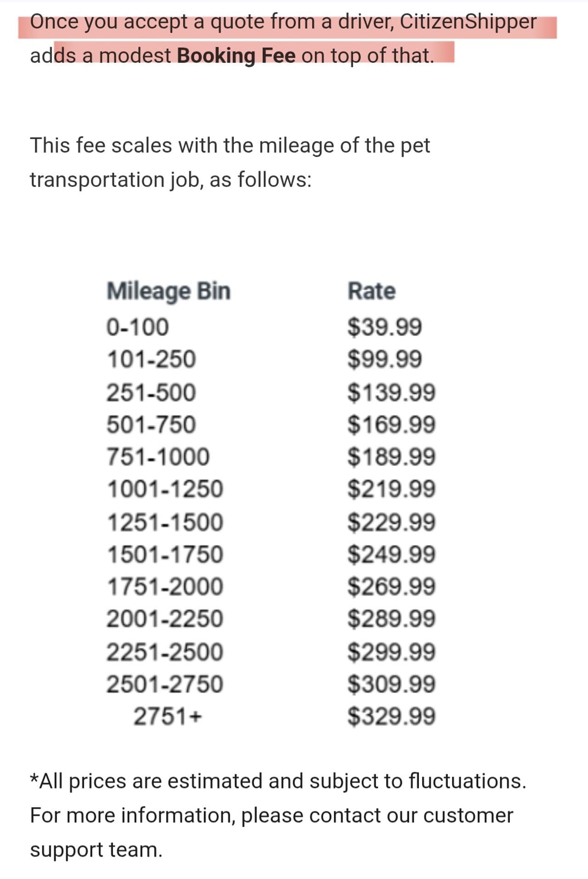This screenshot has width=588, height=879.
Task: Click the "Mileage Bin" column header
Action: (168, 291)
